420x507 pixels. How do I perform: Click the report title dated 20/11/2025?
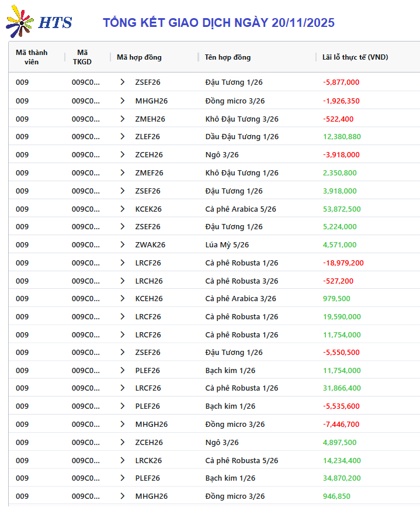218,23
